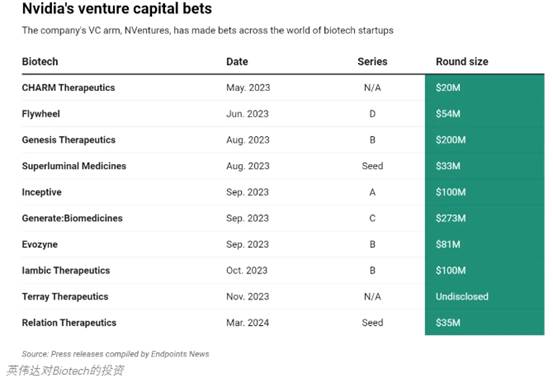553x383 pixels.
Task: Click Iambic Therapeutics entry
Action: (x=66, y=270)
